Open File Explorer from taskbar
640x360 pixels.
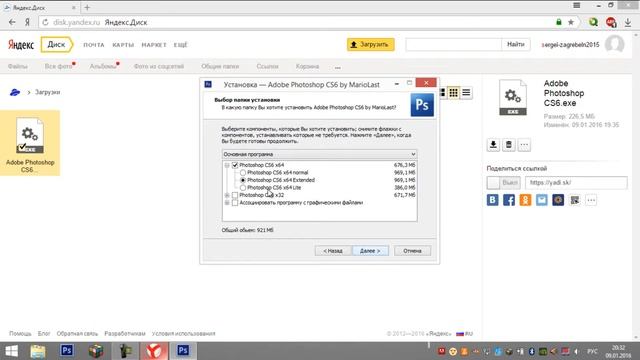pos(38,351)
